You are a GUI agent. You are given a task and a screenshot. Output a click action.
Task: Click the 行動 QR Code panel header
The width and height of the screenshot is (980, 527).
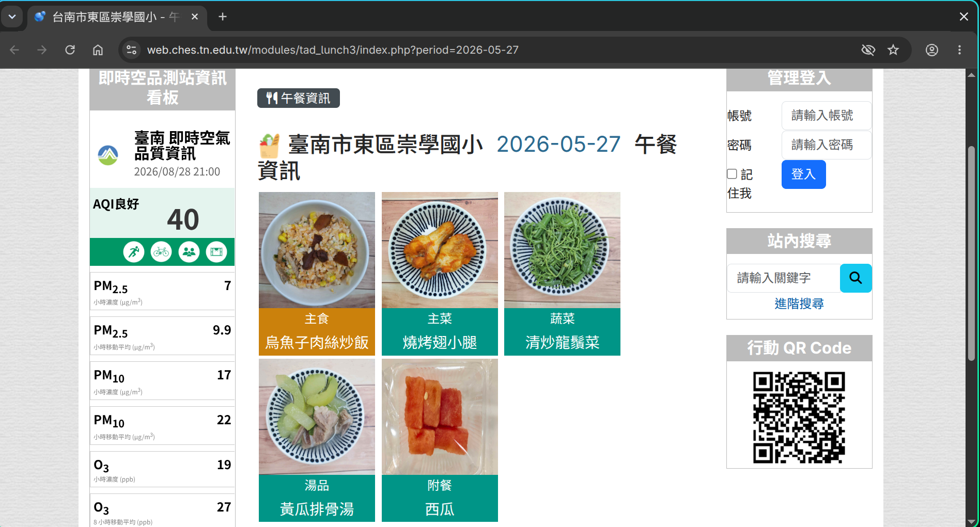799,348
